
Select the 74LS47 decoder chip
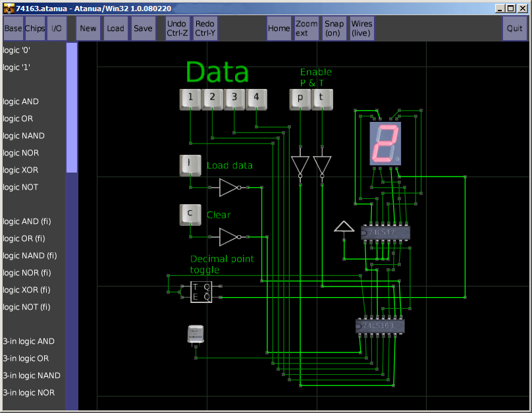coord(386,233)
